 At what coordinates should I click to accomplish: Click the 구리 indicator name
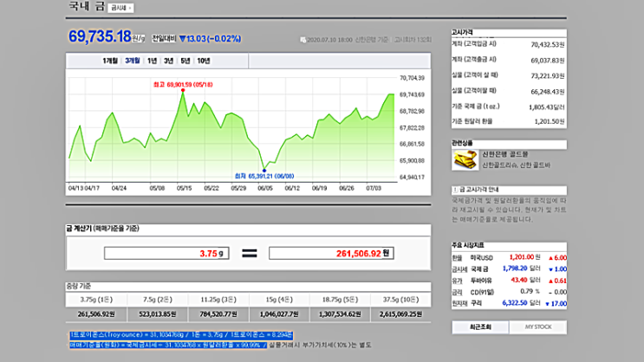click(x=476, y=303)
